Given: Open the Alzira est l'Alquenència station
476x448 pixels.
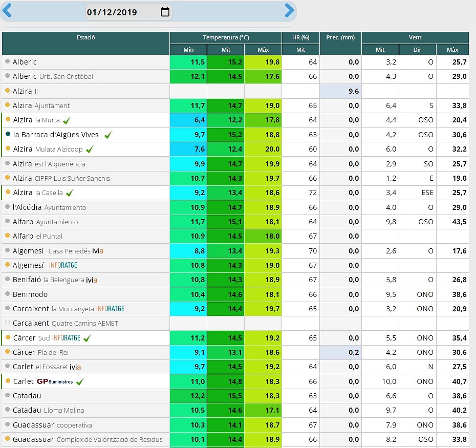Looking at the screenshot, I should pos(49,164).
